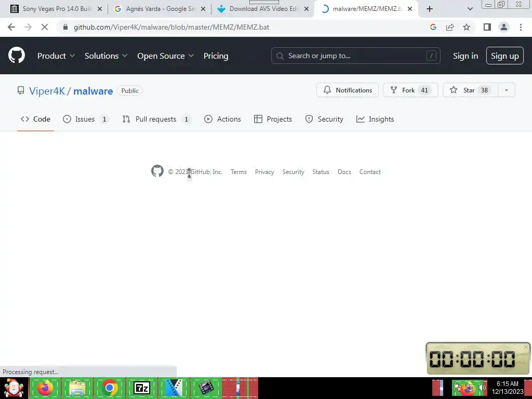This screenshot has height=399, width=532.
Task: Click the footer GitHub logo
Action: pyautogui.click(x=157, y=171)
